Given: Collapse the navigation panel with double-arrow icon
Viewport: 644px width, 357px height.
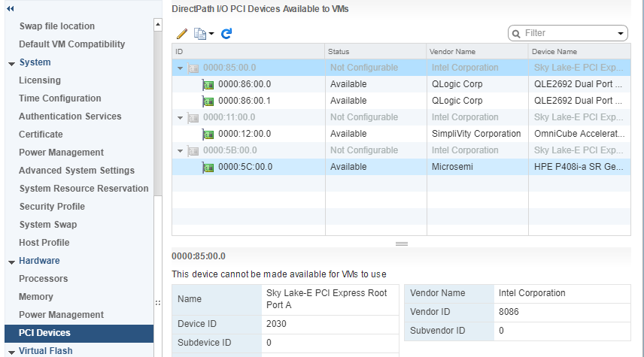Looking at the screenshot, I should (11, 8).
